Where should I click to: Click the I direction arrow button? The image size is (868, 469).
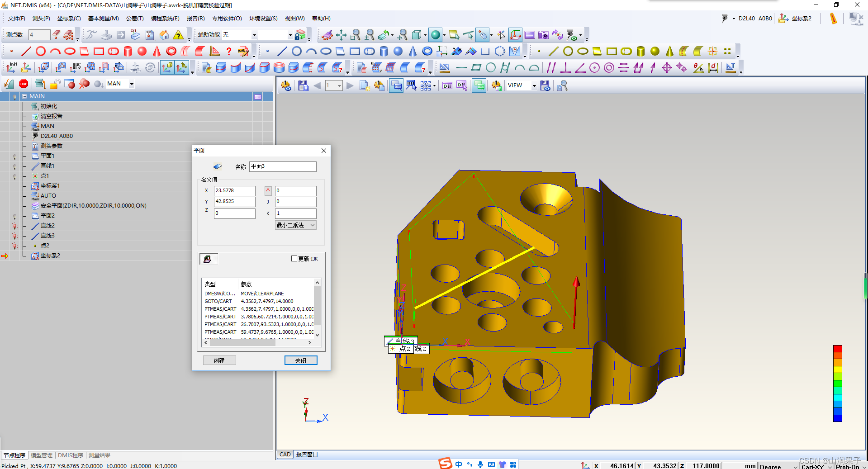coord(268,191)
